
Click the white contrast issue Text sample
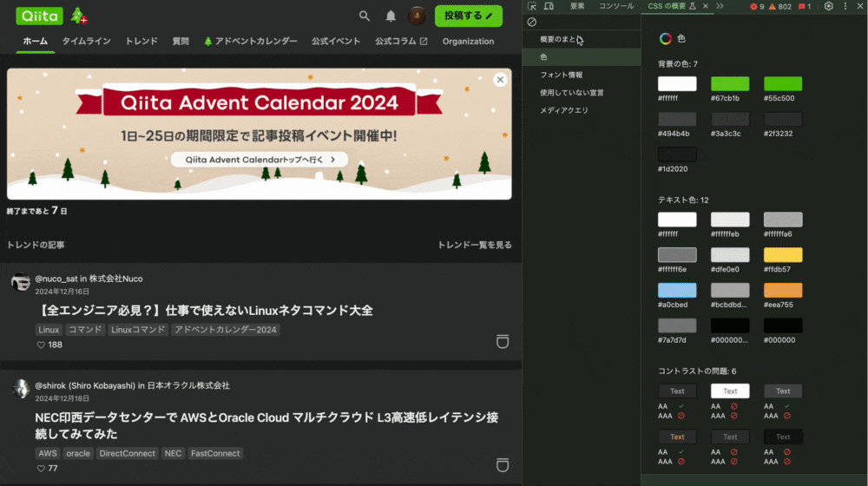point(730,391)
